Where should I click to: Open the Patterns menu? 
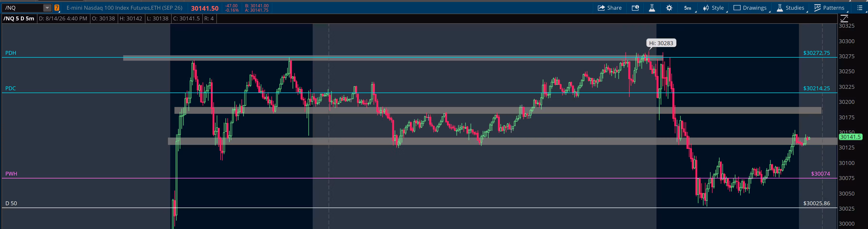point(829,8)
